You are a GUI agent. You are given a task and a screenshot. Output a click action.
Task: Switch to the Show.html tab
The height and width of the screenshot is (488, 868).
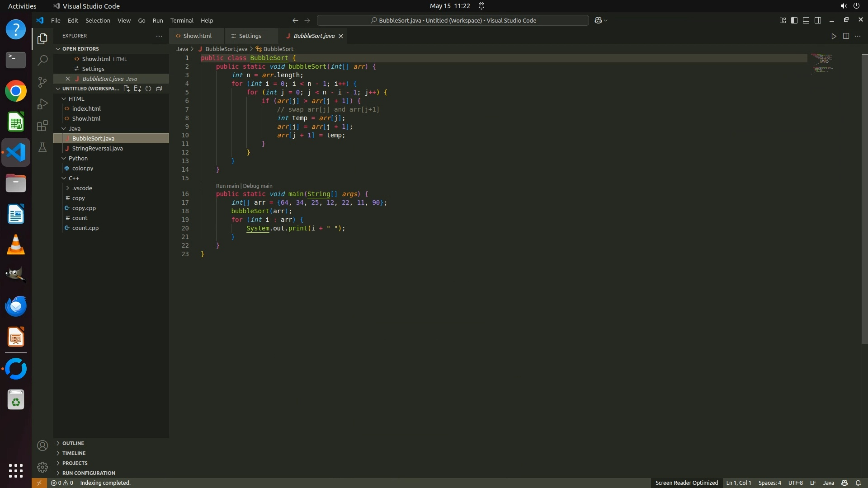[x=197, y=36]
